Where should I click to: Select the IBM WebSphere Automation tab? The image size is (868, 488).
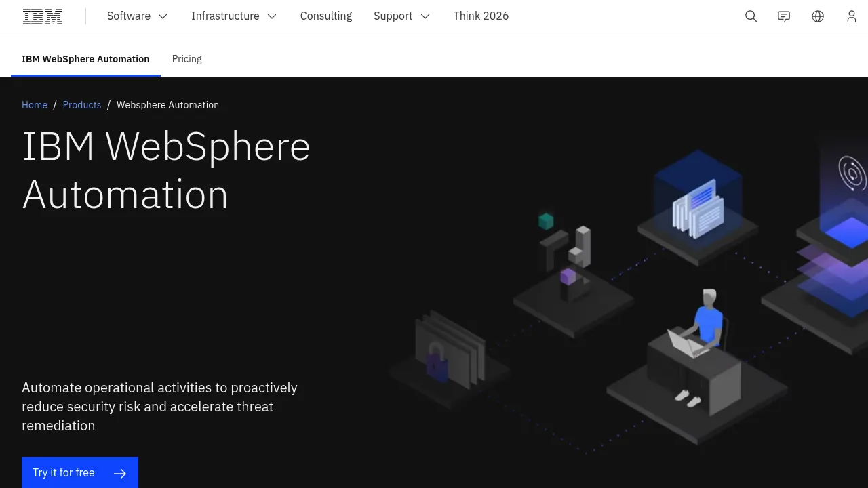click(85, 59)
